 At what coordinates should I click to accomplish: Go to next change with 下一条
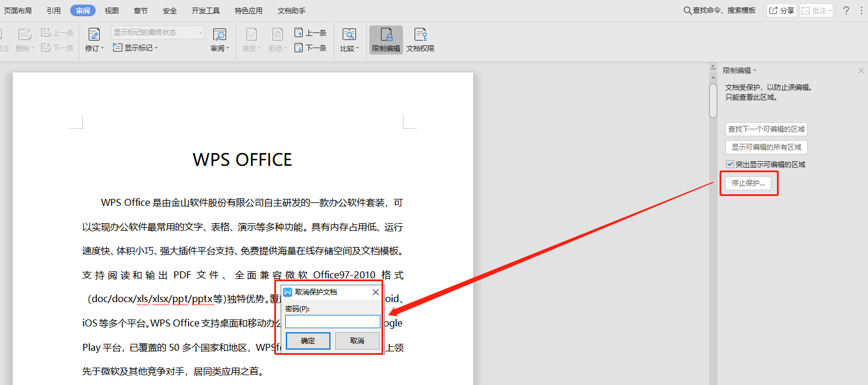point(311,48)
